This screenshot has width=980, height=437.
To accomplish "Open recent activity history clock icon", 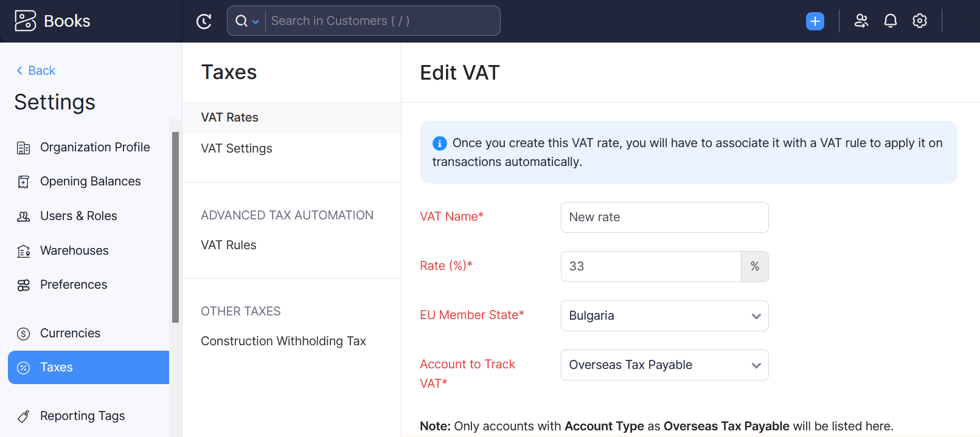I will tap(204, 21).
